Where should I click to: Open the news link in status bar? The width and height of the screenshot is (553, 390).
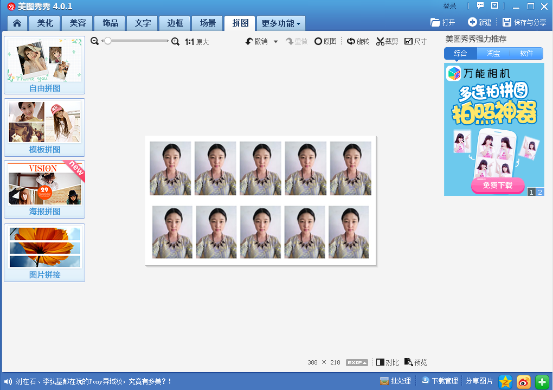(93, 381)
